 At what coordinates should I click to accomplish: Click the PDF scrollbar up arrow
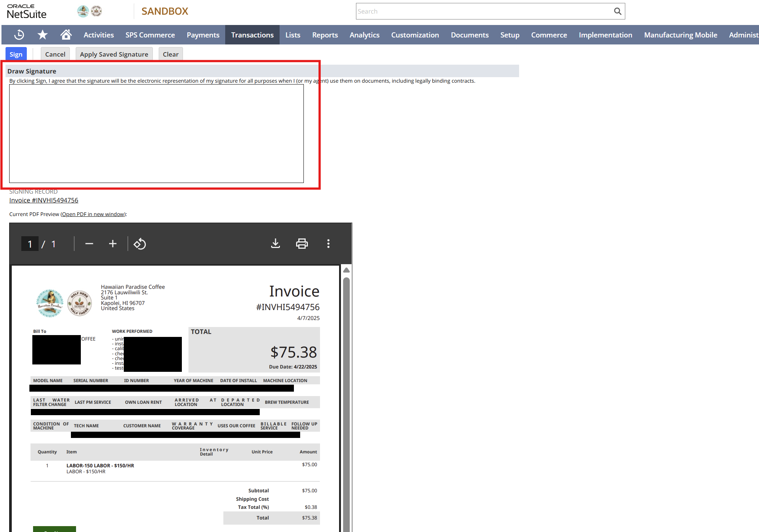(346, 270)
